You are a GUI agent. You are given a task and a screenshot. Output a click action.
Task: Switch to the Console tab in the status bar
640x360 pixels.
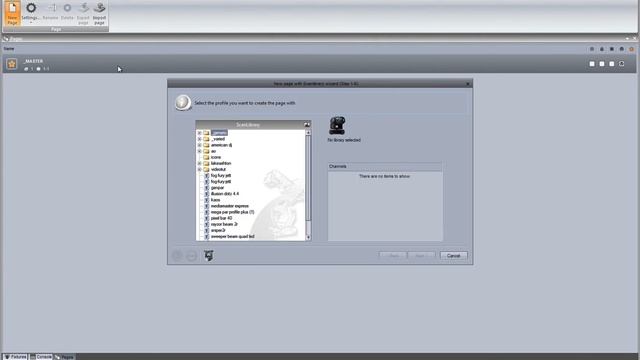pyautogui.click(x=40, y=357)
